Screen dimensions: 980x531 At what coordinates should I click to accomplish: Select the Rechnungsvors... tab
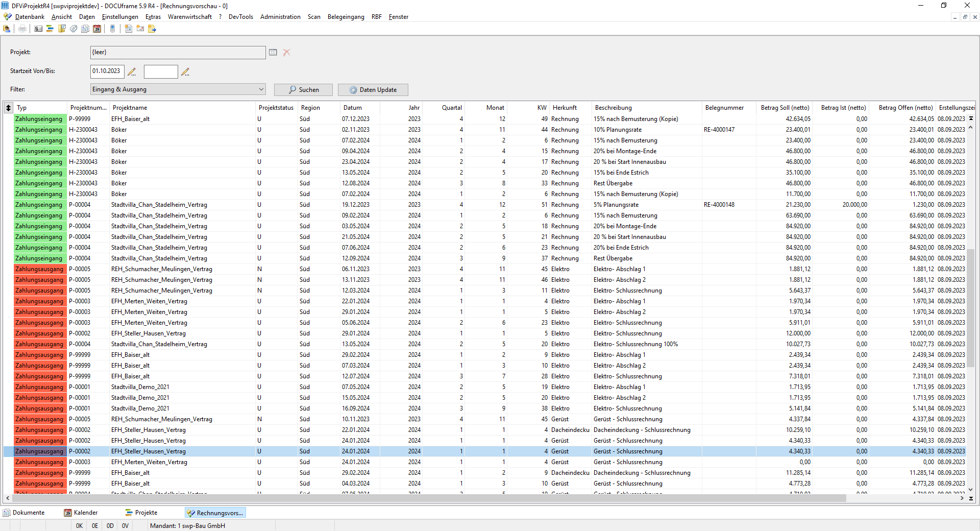point(215,513)
